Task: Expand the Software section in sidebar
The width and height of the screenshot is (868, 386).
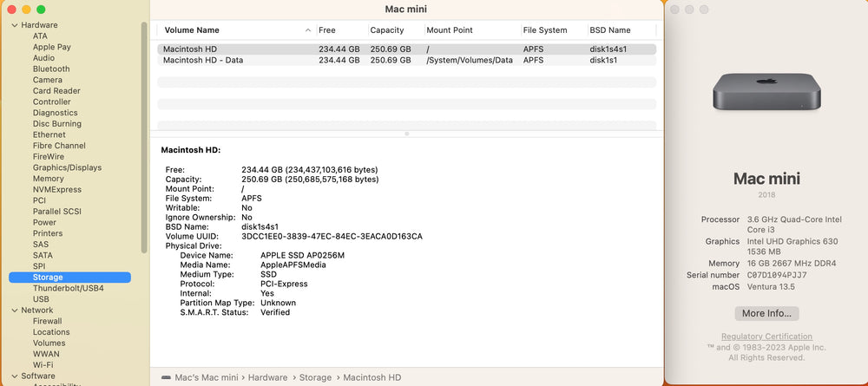Action: [14, 376]
